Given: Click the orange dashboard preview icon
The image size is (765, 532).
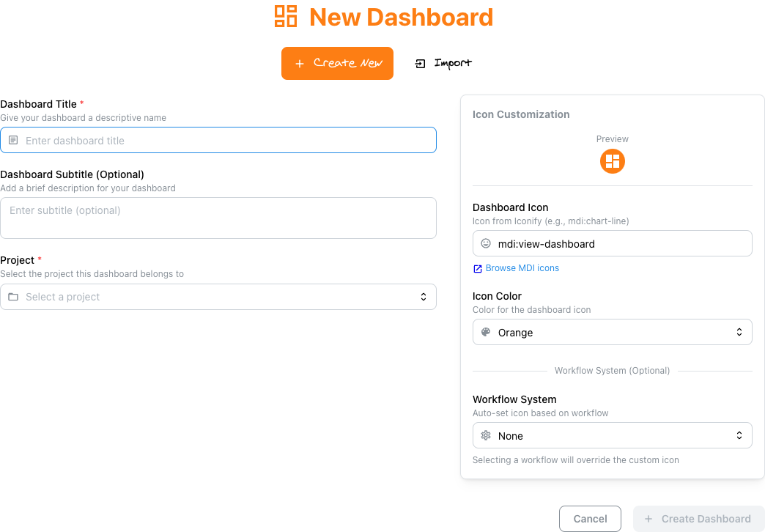Looking at the screenshot, I should (x=613, y=161).
